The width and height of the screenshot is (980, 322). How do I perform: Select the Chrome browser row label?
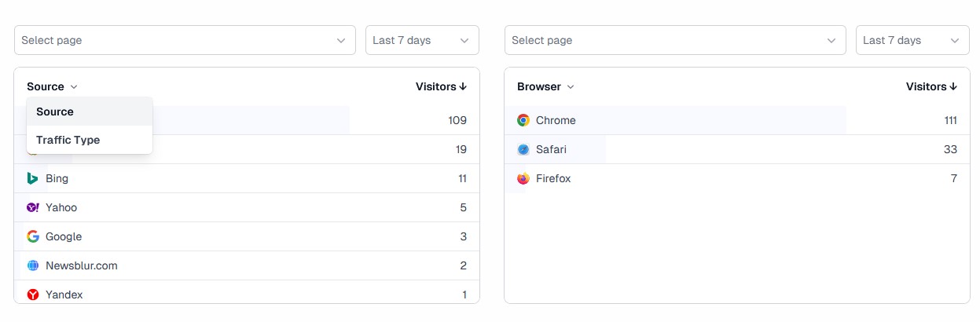pyautogui.click(x=556, y=120)
